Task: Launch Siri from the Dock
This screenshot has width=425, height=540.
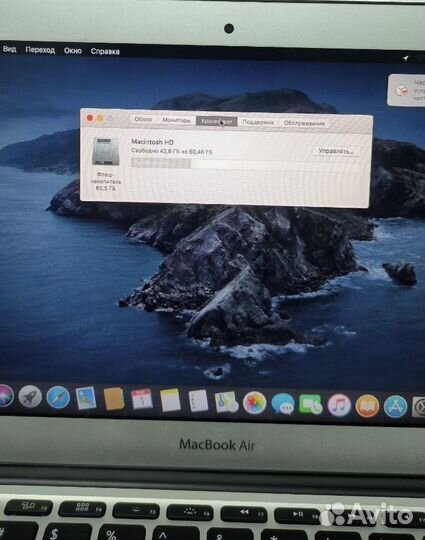Action: (x=5, y=395)
